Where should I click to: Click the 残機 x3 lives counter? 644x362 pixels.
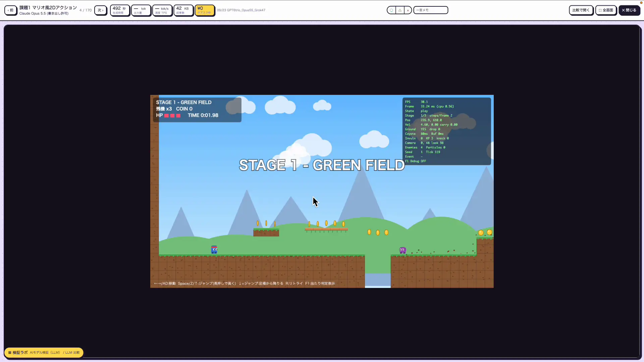164,109
